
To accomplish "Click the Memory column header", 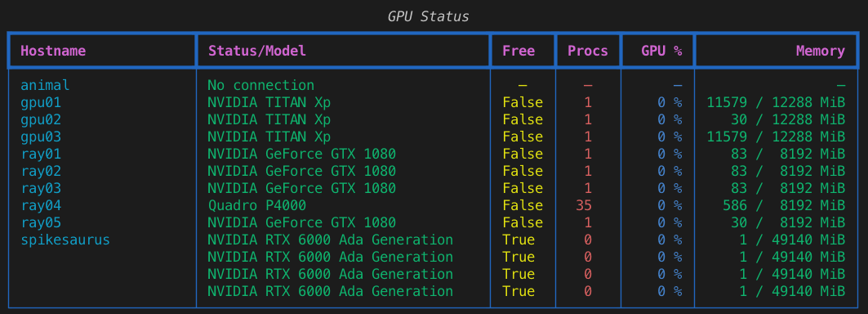I will 821,51.
